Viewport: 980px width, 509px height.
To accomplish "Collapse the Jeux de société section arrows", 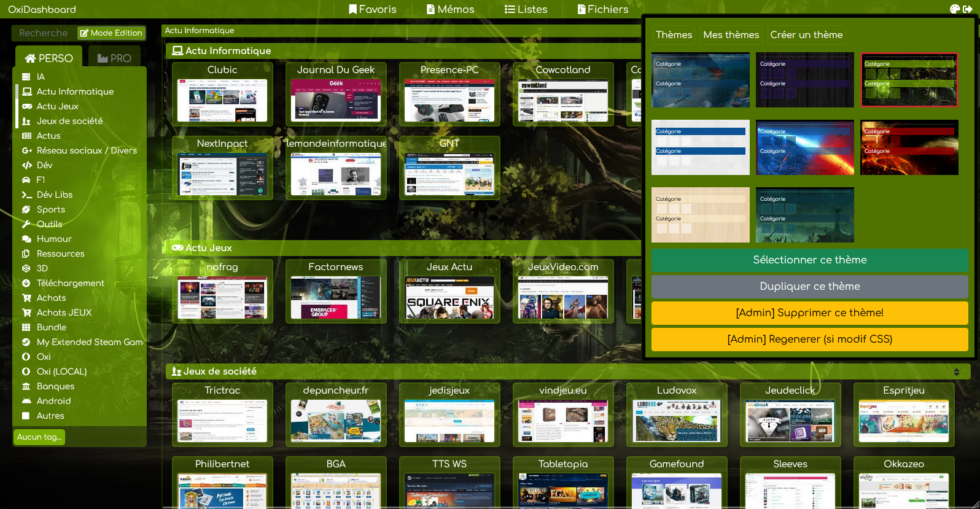I will pos(956,372).
